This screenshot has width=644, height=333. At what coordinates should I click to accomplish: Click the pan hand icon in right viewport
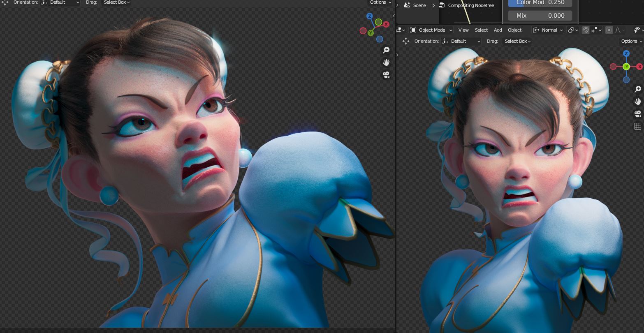pos(638,102)
